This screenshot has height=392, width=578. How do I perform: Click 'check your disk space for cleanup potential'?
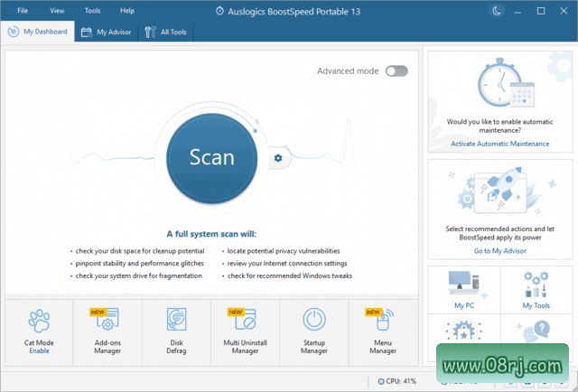[x=140, y=251]
